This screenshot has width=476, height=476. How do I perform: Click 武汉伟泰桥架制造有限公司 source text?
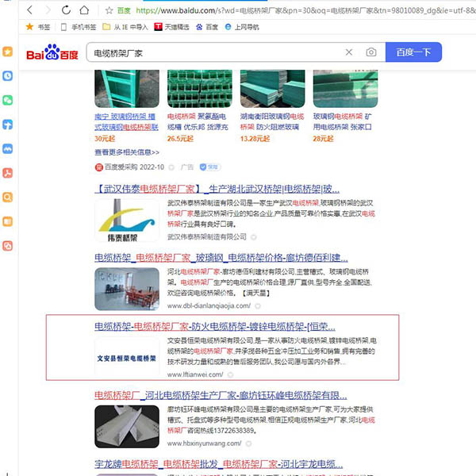(x=207, y=237)
